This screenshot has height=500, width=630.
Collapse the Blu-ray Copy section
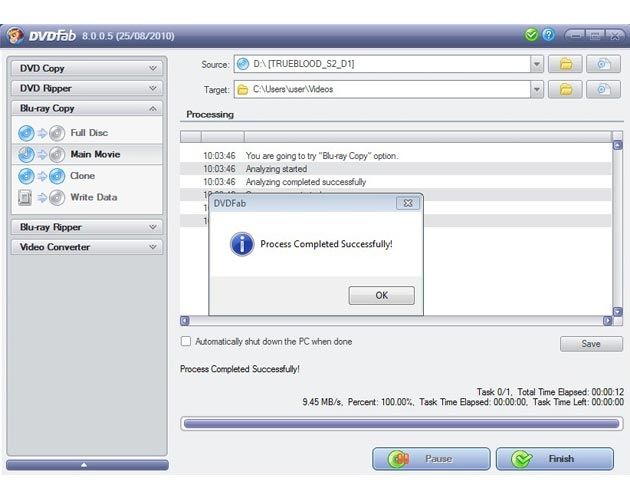[x=87, y=109]
